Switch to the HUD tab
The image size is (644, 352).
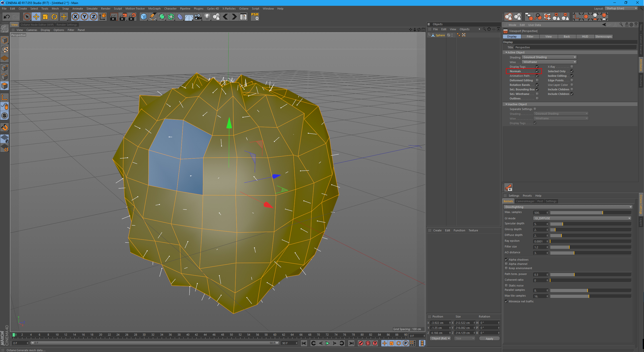(x=585, y=37)
